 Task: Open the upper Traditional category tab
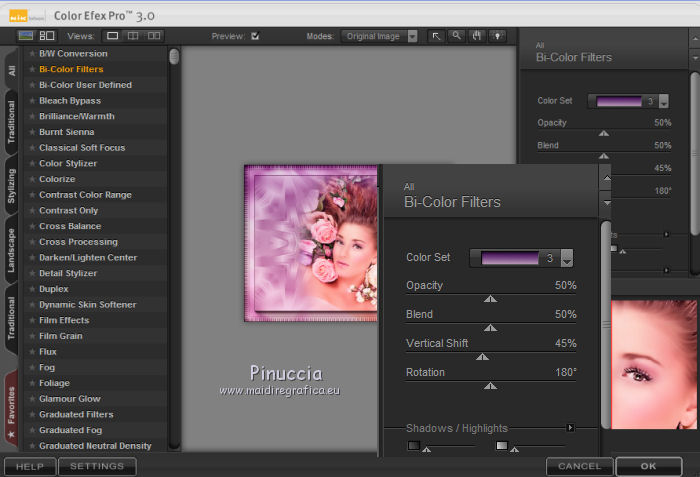(12, 122)
